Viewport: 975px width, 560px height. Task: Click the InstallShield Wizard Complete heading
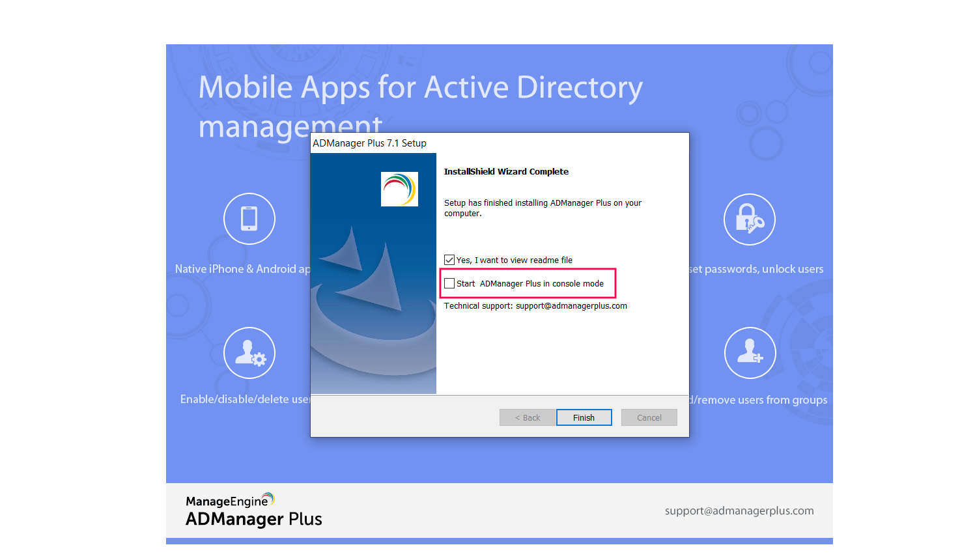point(506,172)
